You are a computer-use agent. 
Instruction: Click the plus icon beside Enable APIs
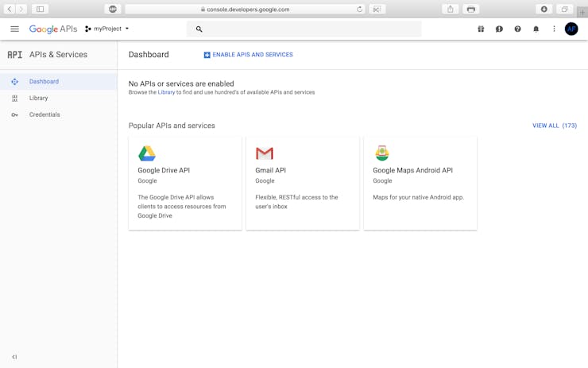coord(207,55)
